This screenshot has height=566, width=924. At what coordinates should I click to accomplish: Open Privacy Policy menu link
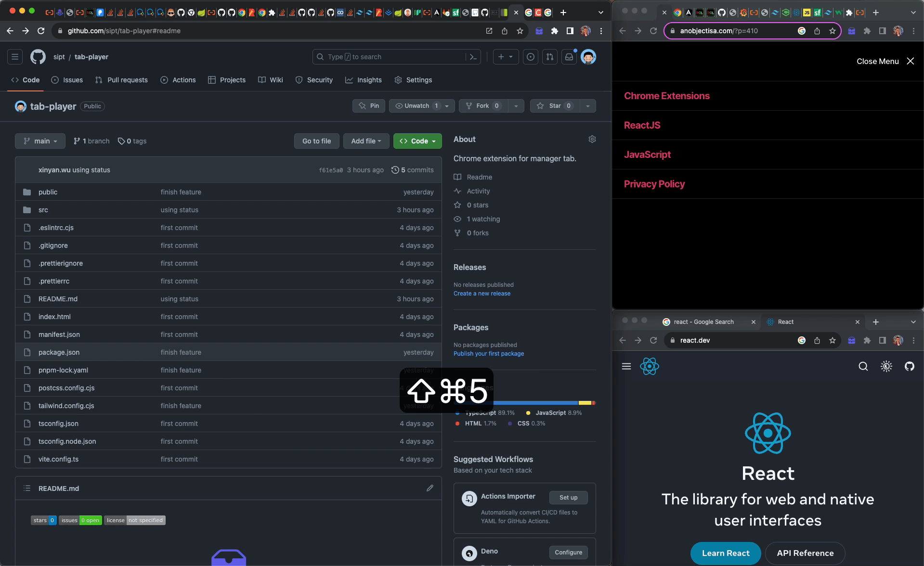point(654,184)
